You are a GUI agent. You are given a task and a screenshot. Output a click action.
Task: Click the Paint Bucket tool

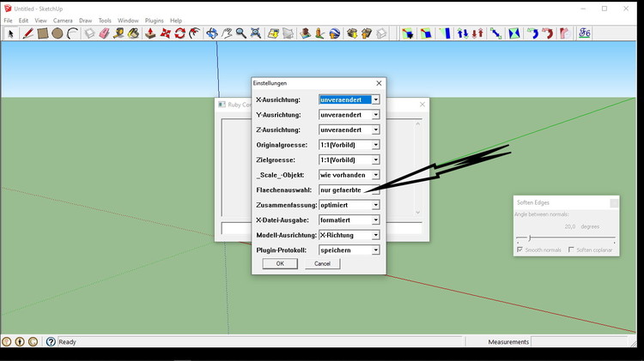coord(134,33)
